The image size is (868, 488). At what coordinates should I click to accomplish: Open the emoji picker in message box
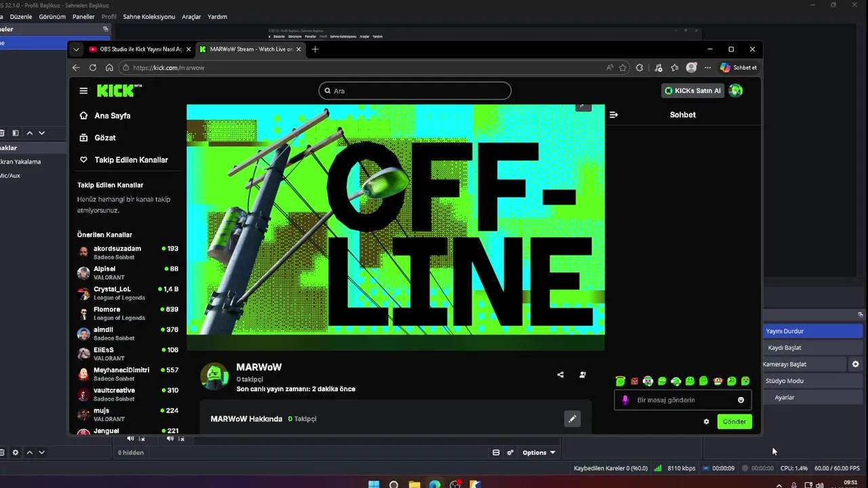point(741,400)
